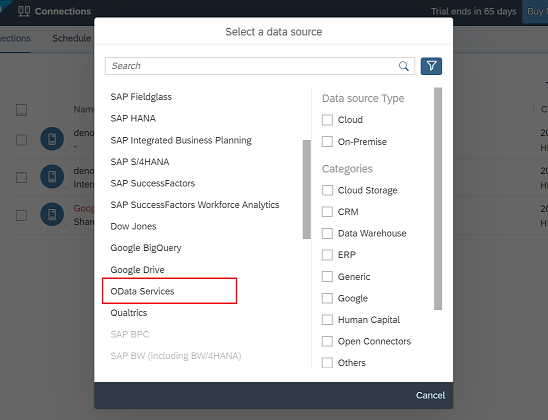548x420 pixels.
Task: Click second connection's round icon
Action: (x=52, y=176)
